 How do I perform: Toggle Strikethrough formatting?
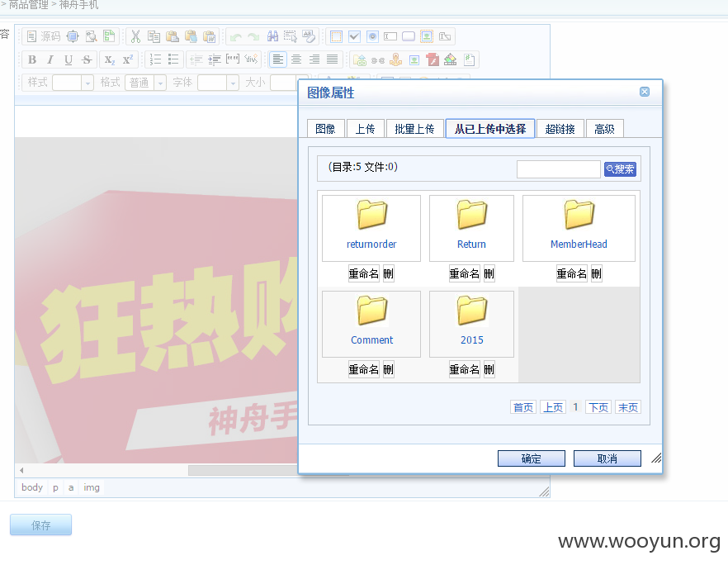[x=87, y=59]
